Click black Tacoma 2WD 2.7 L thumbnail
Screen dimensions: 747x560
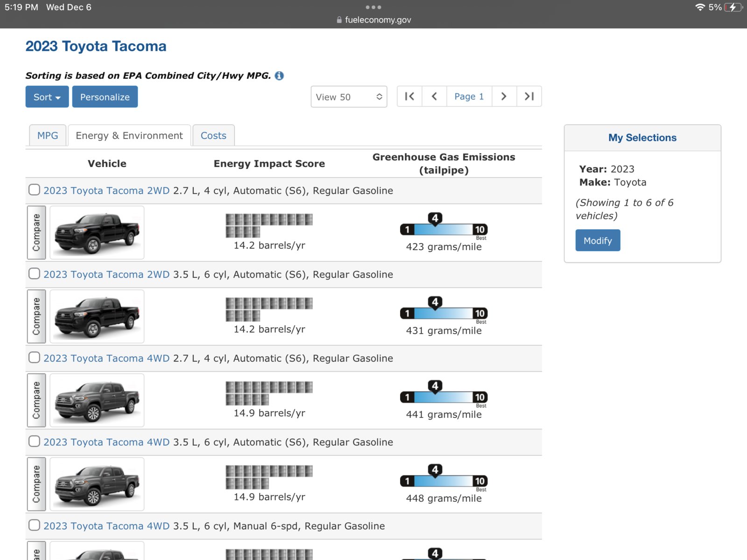coord(97,232)
